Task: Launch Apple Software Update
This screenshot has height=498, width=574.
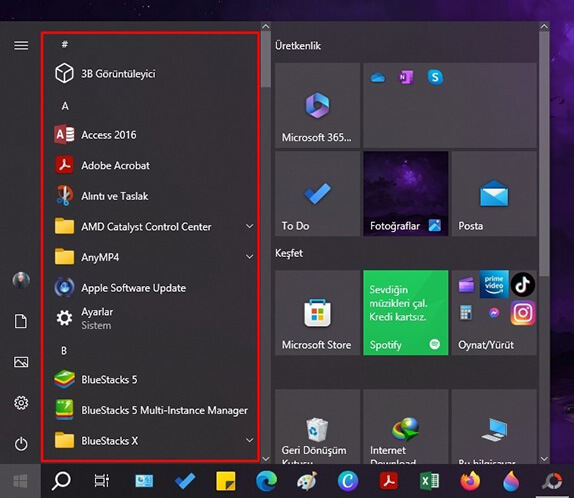Action: tap(150, 288)
